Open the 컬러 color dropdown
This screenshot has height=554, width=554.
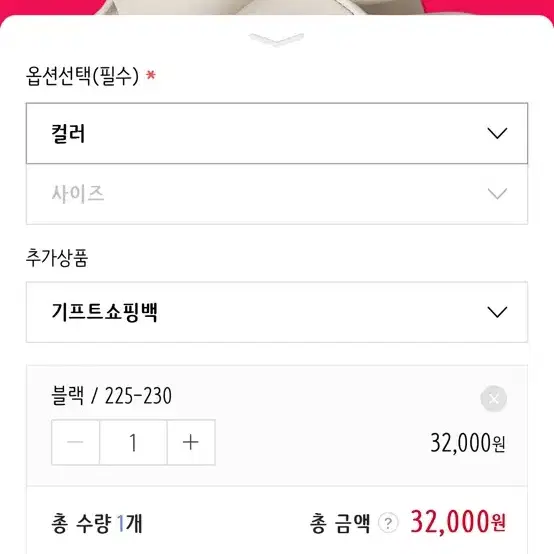pos(277,134)
